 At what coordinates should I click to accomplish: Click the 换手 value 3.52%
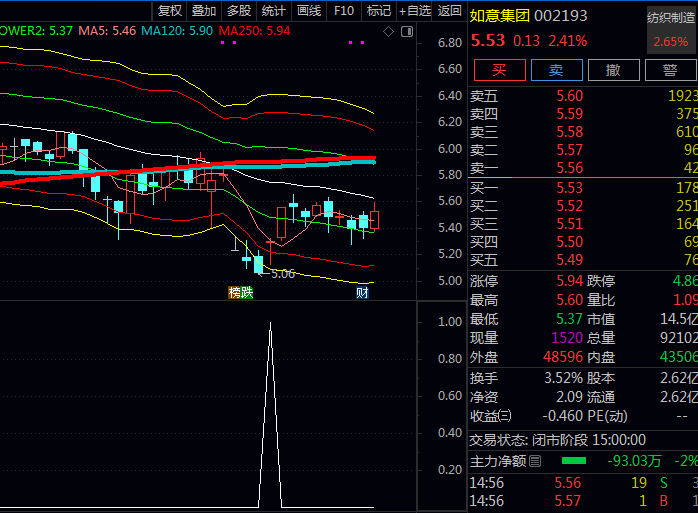point(564,378)
